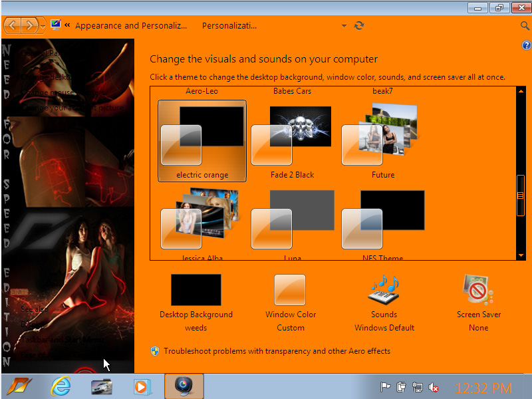The height and width of the screenshot is (399, 532).
Task: Apply the Fade 2 Black theme
Action: click(x=292, y=141)
